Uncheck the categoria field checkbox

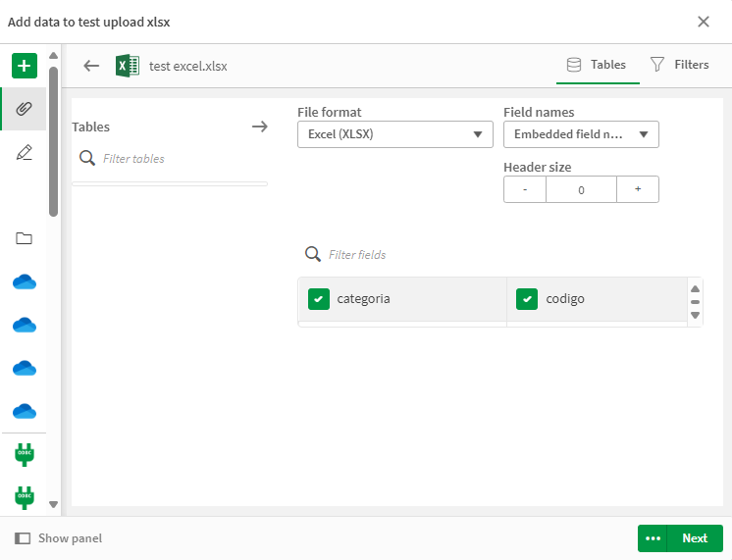(x=318, y=299)
